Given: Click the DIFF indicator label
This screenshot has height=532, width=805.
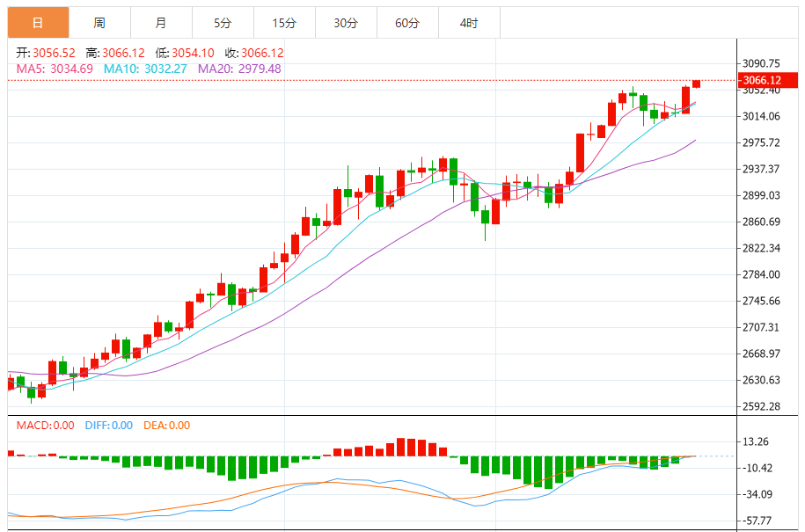Looking at the screenshot, I should (108, 426).
